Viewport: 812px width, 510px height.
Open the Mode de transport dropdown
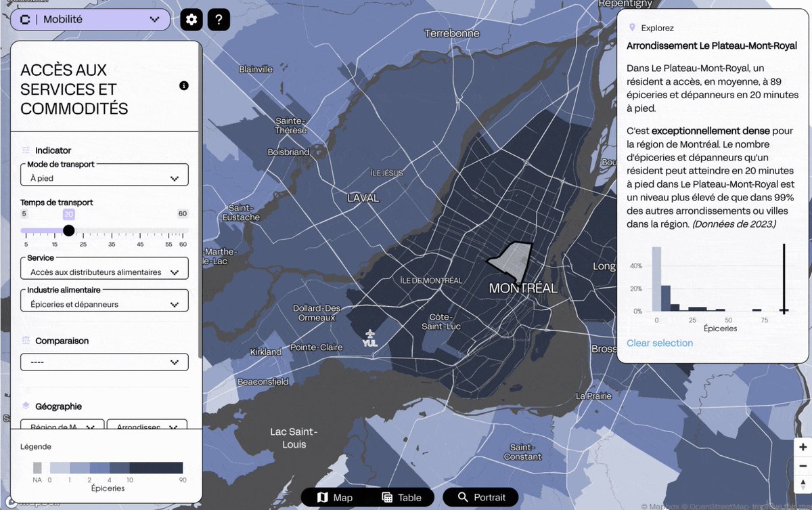coord(104,175)
